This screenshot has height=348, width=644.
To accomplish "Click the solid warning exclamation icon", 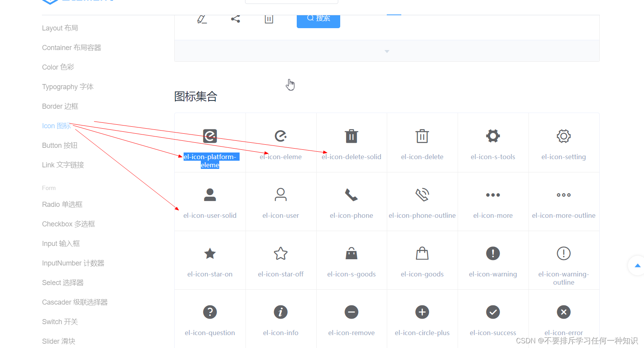I will coord(493,253).
